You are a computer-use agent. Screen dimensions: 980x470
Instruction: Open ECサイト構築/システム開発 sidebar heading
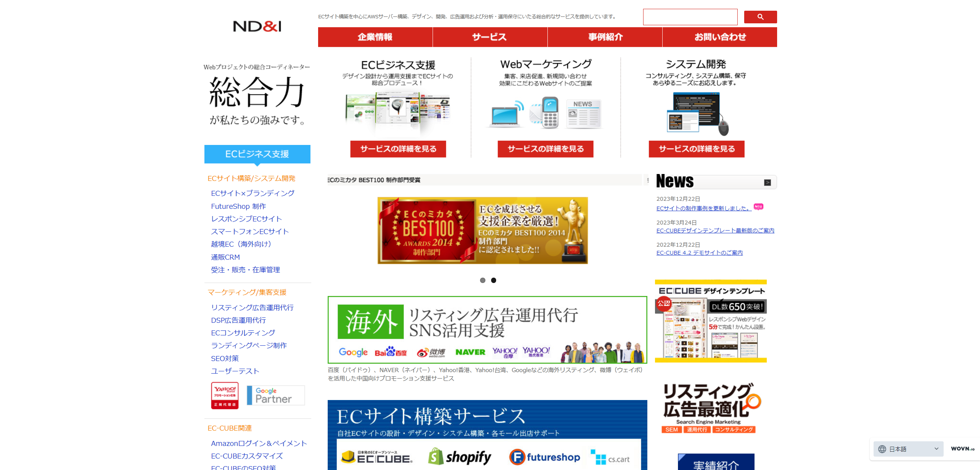(x=252, y=179)
